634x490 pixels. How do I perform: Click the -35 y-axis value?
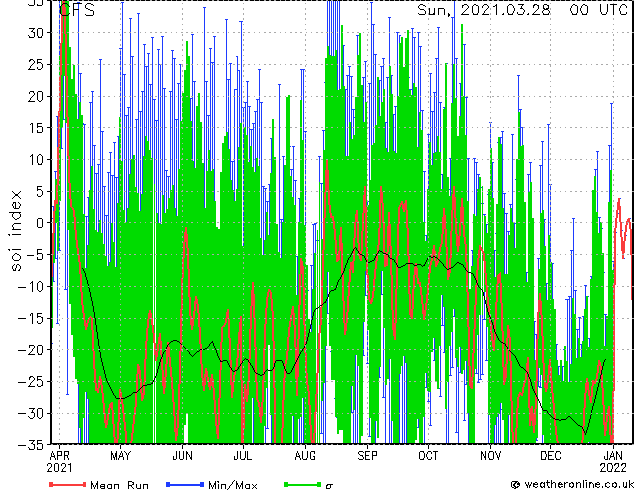tap(31, 445)
